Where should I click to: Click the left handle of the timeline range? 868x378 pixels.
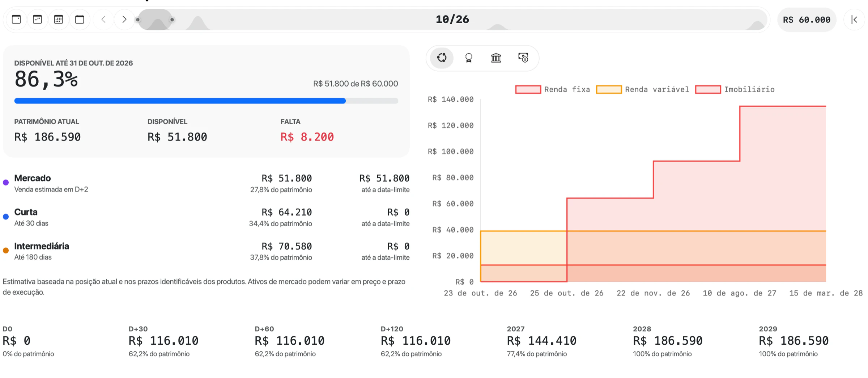(x=138, y=20)
